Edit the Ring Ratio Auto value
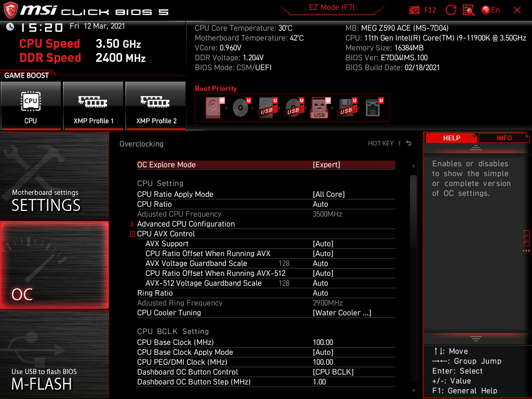The height and width of the screenshot is (399, 532). pyautogui.click(x=266, y=293)
